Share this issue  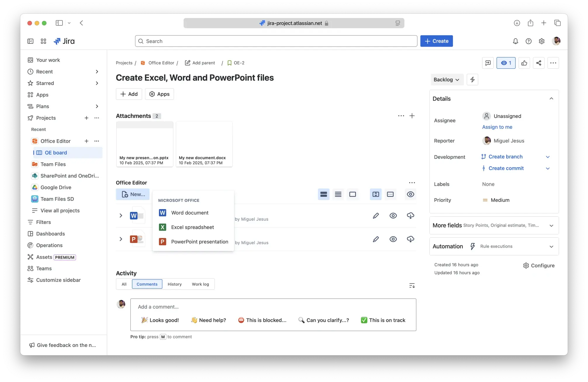(x=539, y=63)
